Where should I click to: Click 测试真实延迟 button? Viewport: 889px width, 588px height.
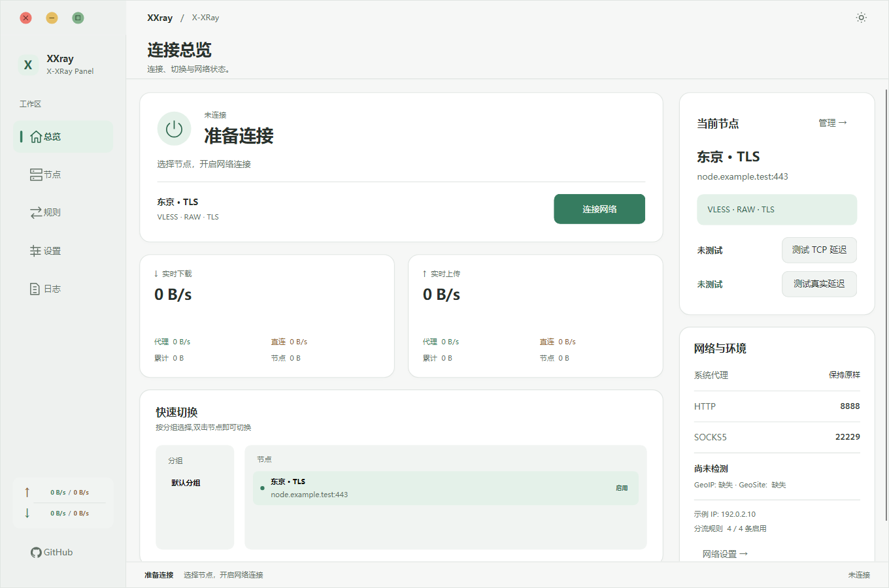(819, 284)
